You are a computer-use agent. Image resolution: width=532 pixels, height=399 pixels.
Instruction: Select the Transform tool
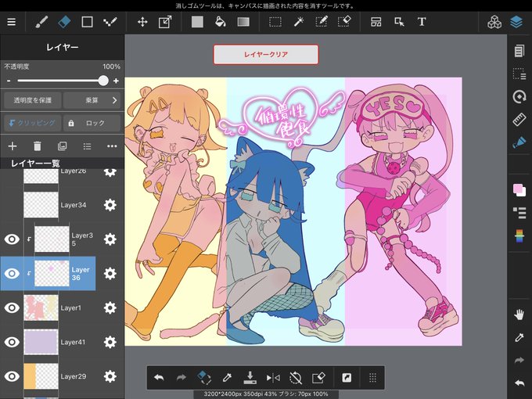(x=165, y=22)
